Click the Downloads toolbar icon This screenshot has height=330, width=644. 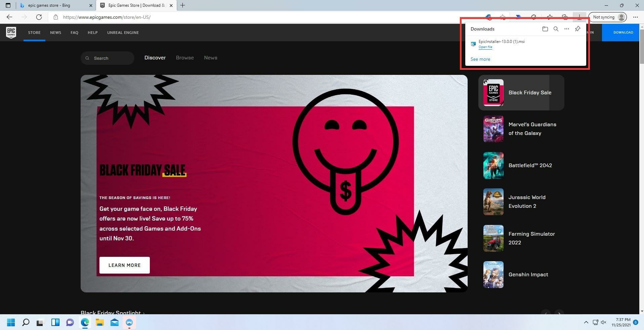tap(579, 17)
